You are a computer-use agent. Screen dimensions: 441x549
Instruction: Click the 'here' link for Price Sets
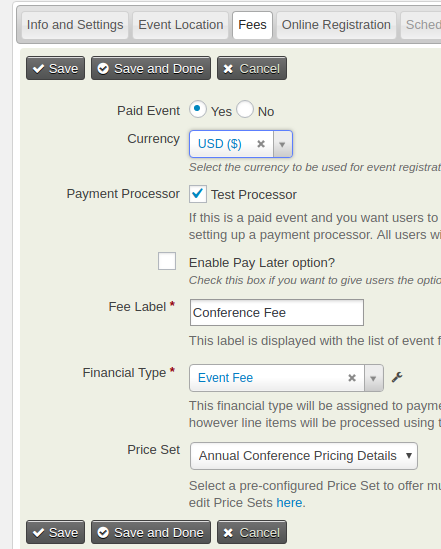point(289,502)
